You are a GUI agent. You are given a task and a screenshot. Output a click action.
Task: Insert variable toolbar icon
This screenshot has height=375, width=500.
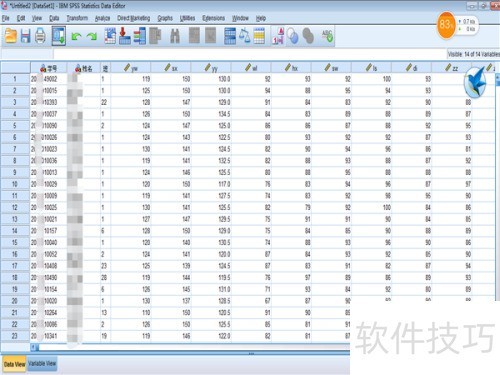[210, 36]
